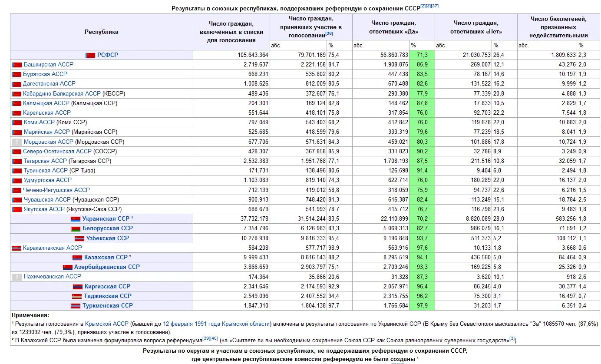Click the Azerbaijan SSR flag icon

68,267
